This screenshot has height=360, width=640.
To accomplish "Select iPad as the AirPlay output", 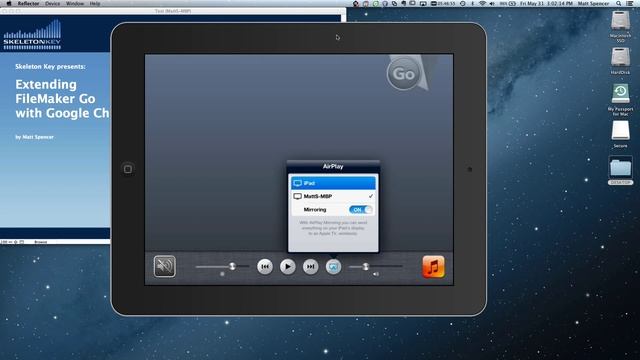I will click(x=333, y=183).
